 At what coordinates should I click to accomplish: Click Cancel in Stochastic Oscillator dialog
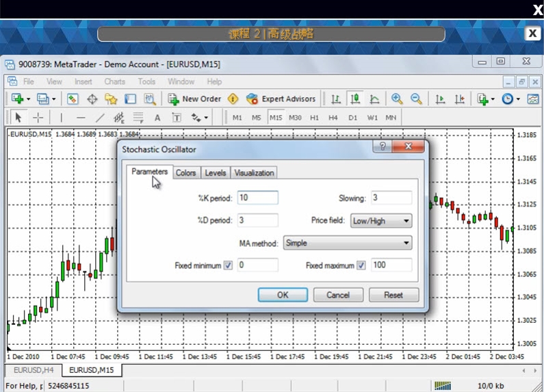click(338, 295)
